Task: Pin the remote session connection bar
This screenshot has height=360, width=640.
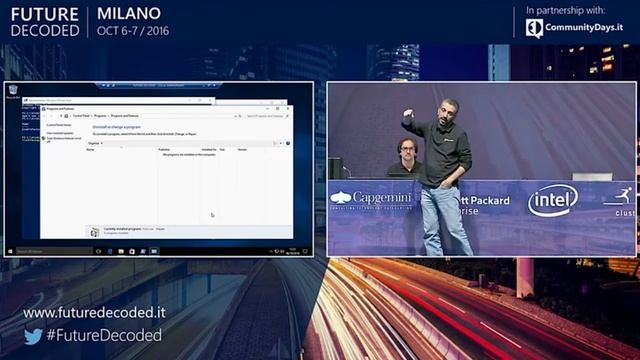Action: [x=103, y=85]
